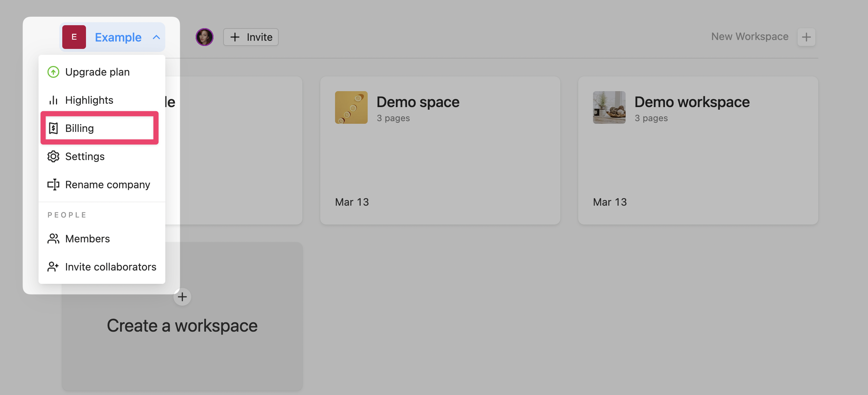The height and width of the screenshot is (395, 868).
Task: Click the Invite collaborators person-plus icon
Action: click(53, 267)
